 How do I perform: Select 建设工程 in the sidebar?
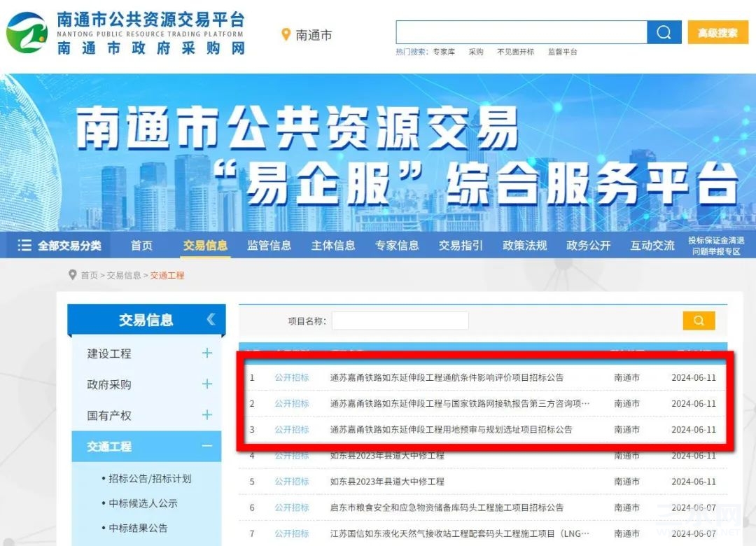[x=109, y=353]
